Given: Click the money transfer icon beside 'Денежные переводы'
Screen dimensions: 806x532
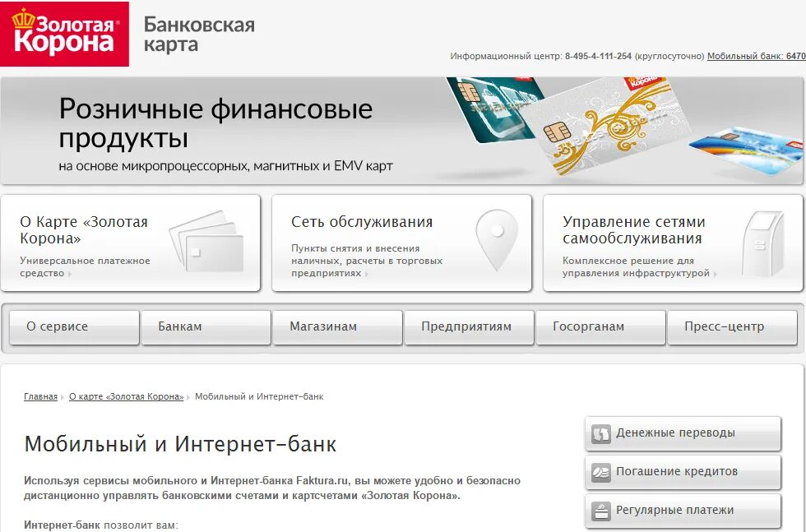Looking at the screenshot, I should tap(601, 433).
